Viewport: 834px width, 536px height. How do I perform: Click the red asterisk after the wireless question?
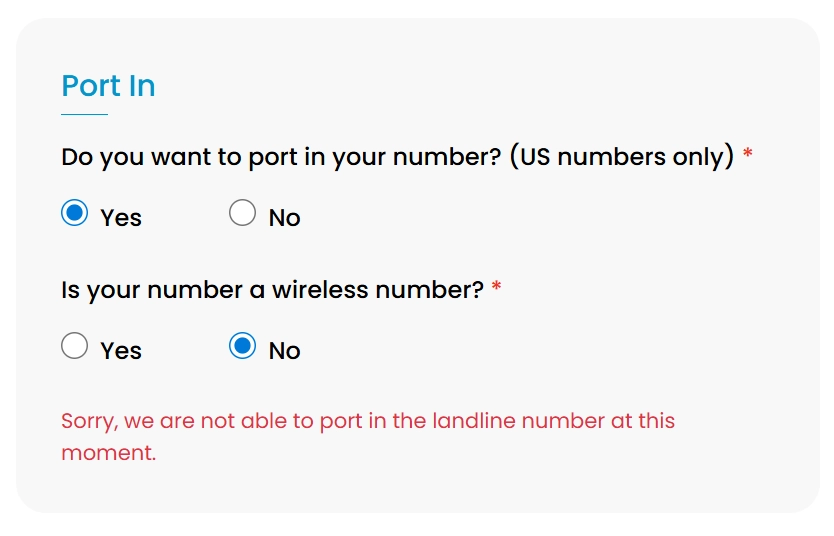(497, 290)
